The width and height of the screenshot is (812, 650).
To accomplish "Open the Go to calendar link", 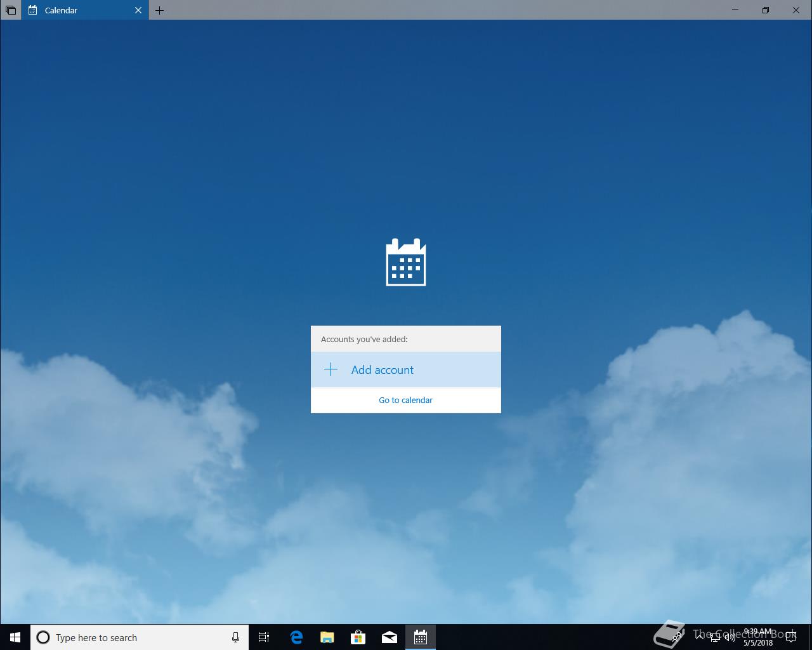I will pyautogui.click(x=405, y=400).
